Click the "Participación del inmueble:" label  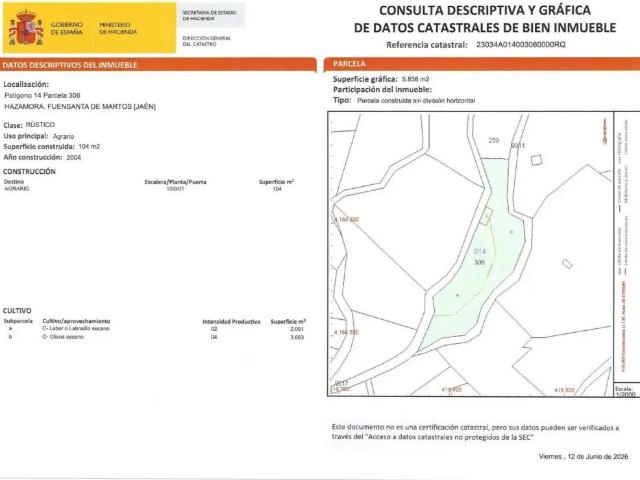(x=382, y=89)
